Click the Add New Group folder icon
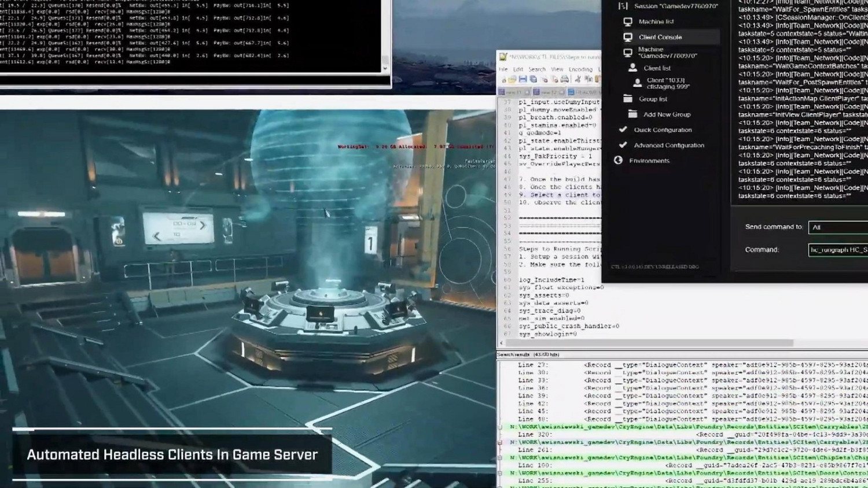The image size is (868, 488). [x=632, y=114]
